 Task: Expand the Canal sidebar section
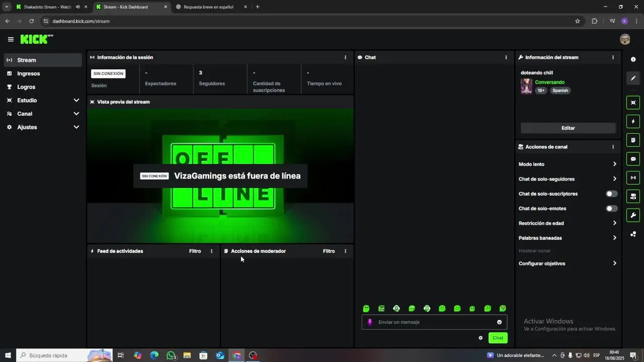coord(76,114)
